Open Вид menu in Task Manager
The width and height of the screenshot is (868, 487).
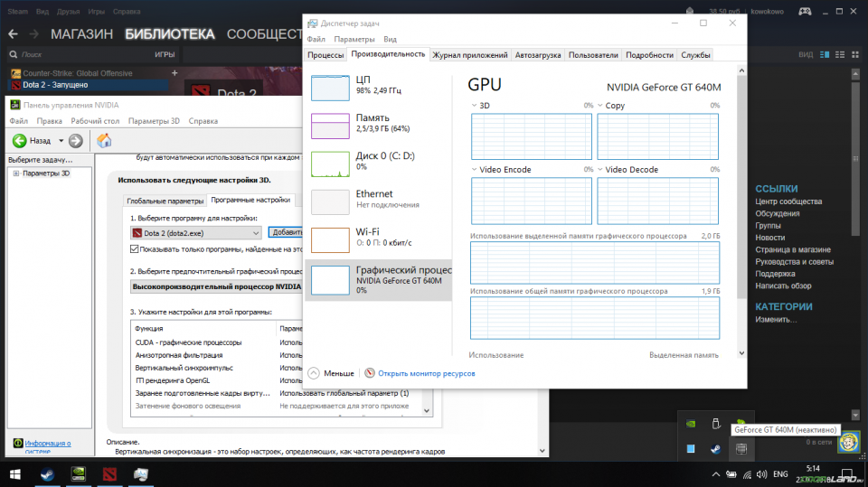tap(390, 39)
